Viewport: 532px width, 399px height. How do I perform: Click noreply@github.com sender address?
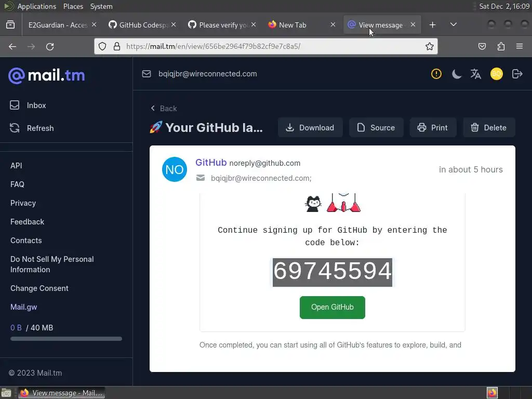coord(264,163)
